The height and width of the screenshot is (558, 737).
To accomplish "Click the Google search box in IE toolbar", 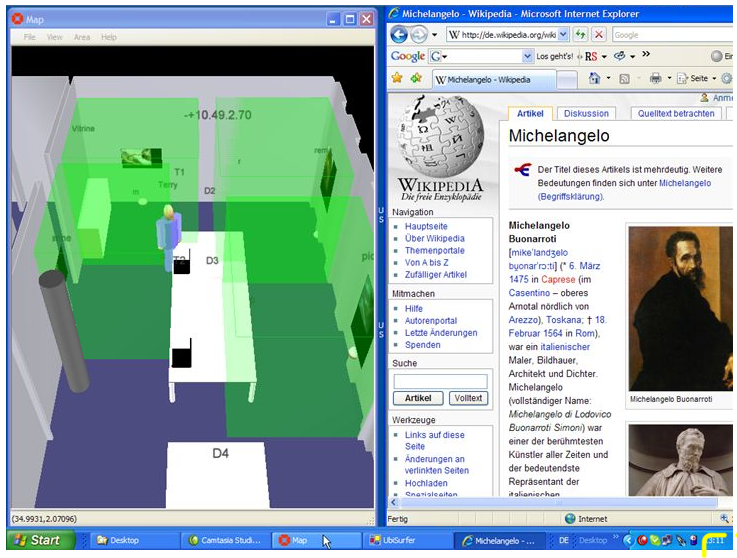I will [x=672, y=35].
